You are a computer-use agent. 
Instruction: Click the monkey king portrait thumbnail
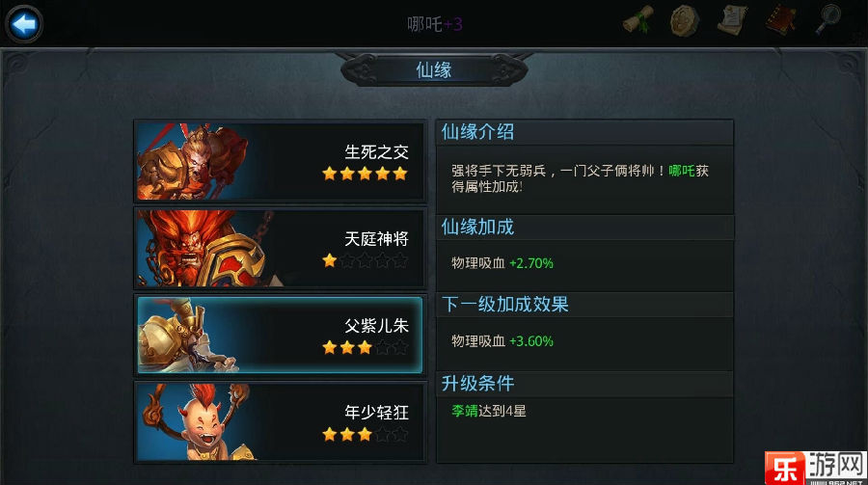(x=193, y=161)
